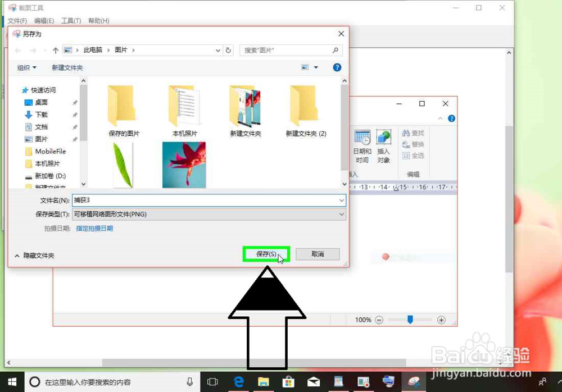Viewport: 562px width, 392px height.
Task: Select the pink flower photo thumbnail
Action: coord(184,164)
